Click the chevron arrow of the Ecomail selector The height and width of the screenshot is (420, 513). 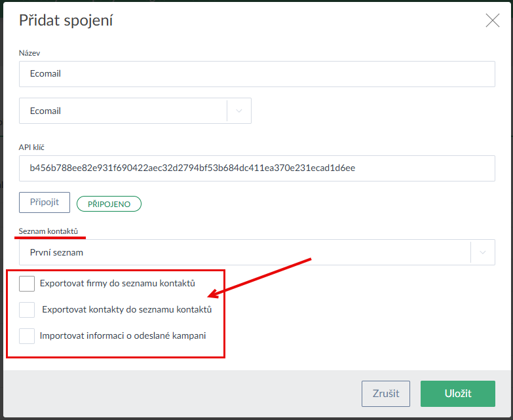(239, 111)
